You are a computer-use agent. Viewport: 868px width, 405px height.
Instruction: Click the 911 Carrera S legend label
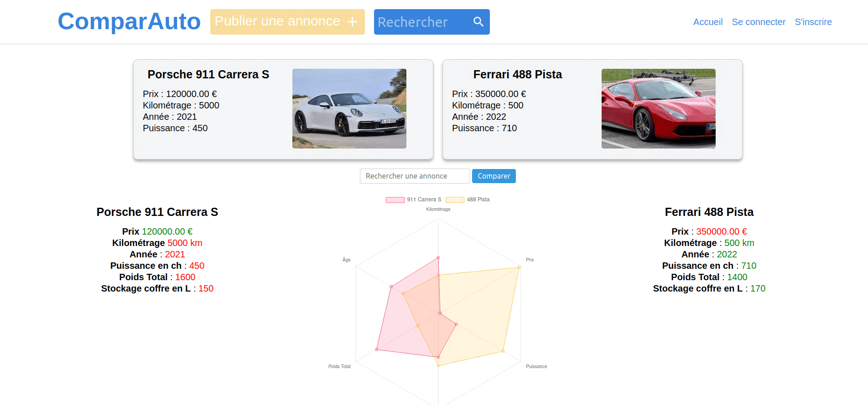tap(424, 200)
